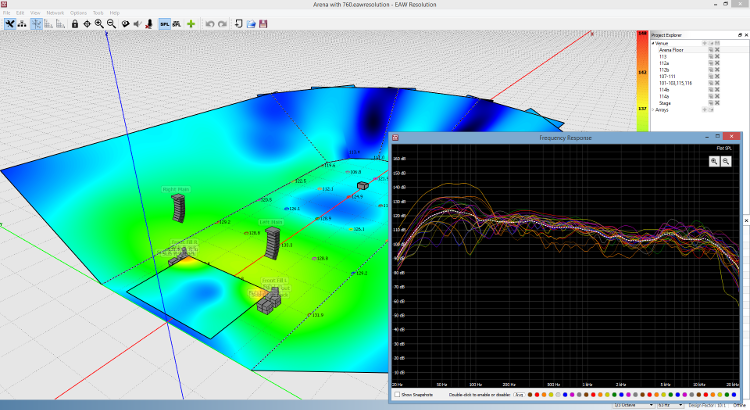Click the green plus add icon
750x410 pixels.
coord(191,24)
